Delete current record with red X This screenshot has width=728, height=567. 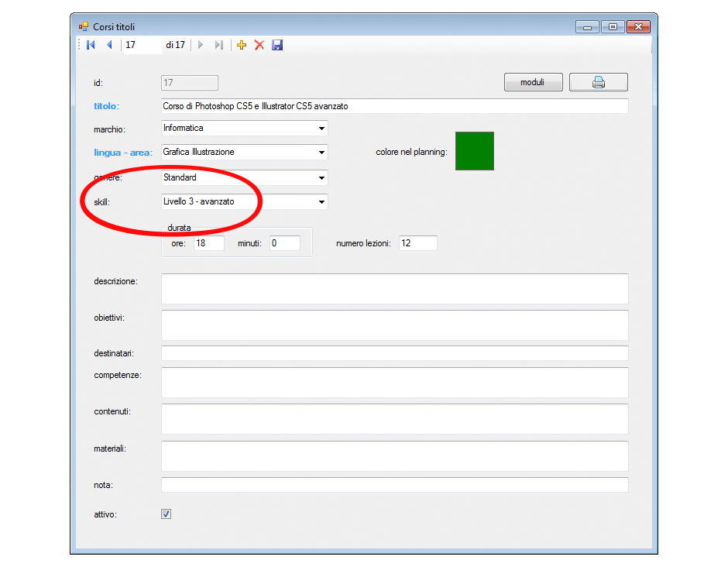coord(259,45)
